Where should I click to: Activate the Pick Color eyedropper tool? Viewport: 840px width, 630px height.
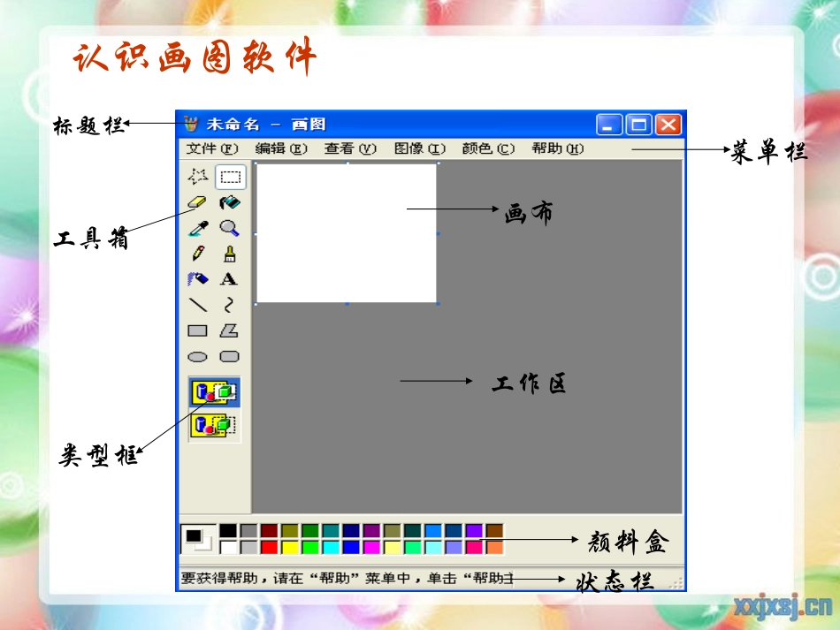tap(198, 228)
